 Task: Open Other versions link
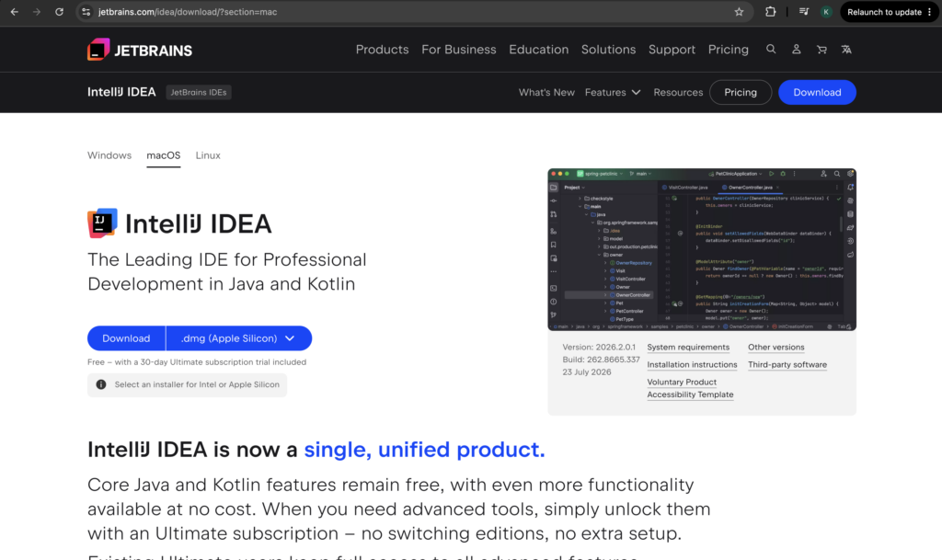click(x=776, y=347)
